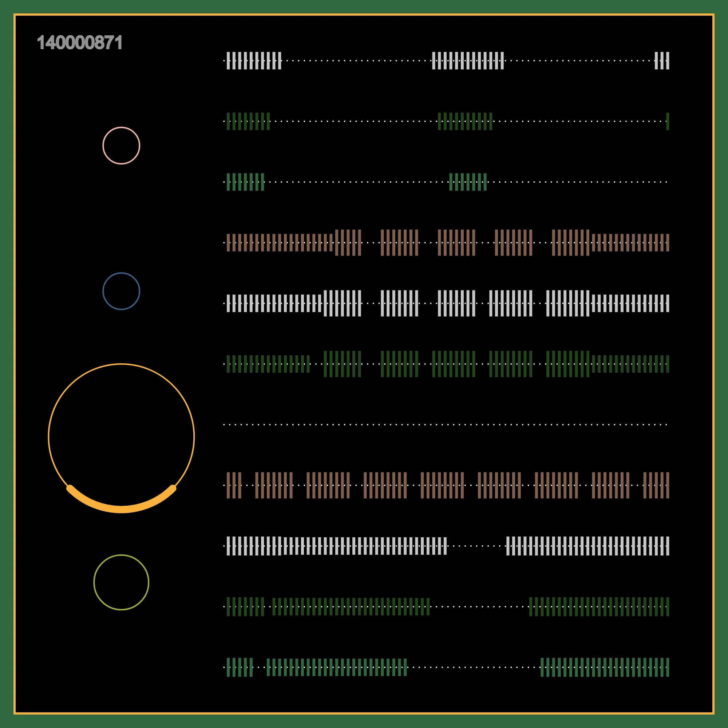Click right bright green block in bottom row
The width and height of the screenshot is (728, 728).
point(605,667)
